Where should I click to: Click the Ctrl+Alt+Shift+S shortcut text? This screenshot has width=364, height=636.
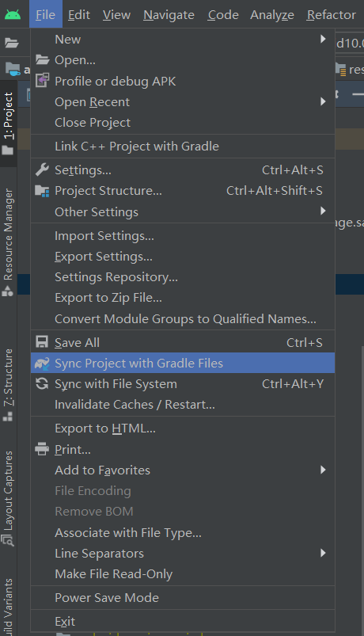(275, 191)
